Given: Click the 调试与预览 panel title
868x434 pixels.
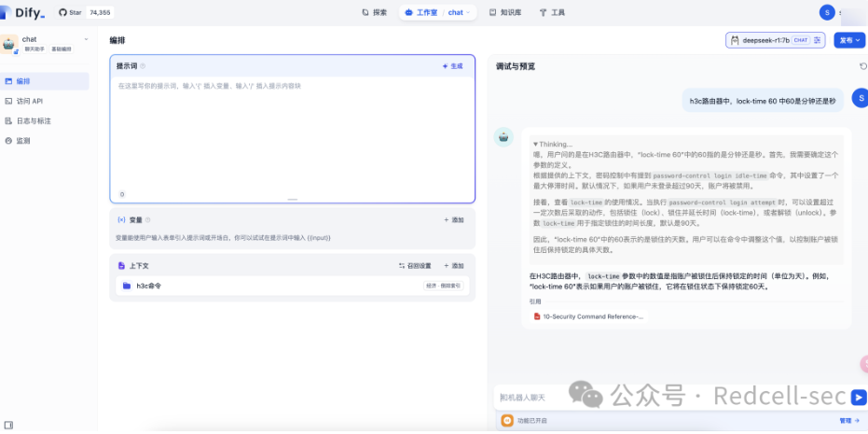Looking at the screenshot, I should click(x=515, y=66).
